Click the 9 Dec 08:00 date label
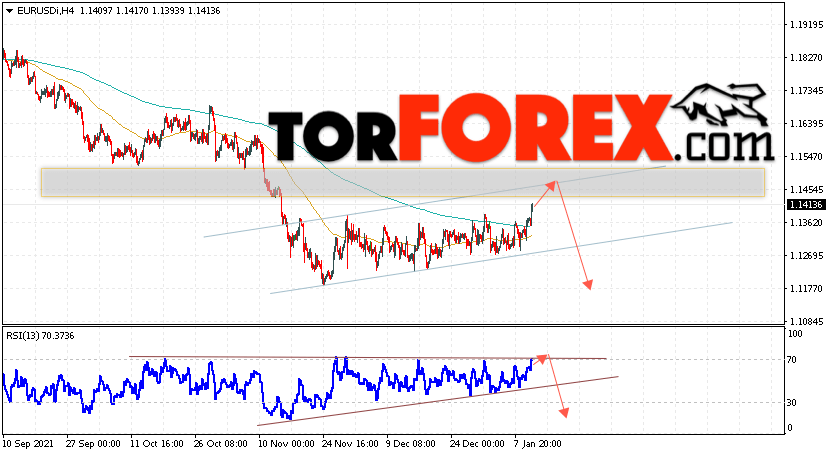Viewport: 830px width, 455px height. [x=411, y=443]
